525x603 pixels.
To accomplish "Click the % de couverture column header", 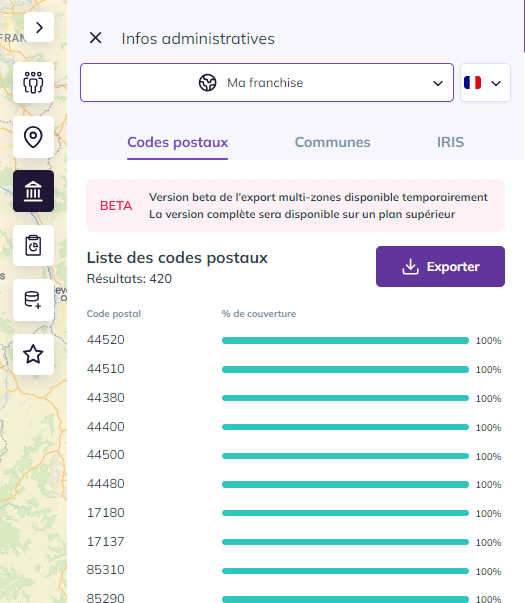I will click(x=259, y=314).
